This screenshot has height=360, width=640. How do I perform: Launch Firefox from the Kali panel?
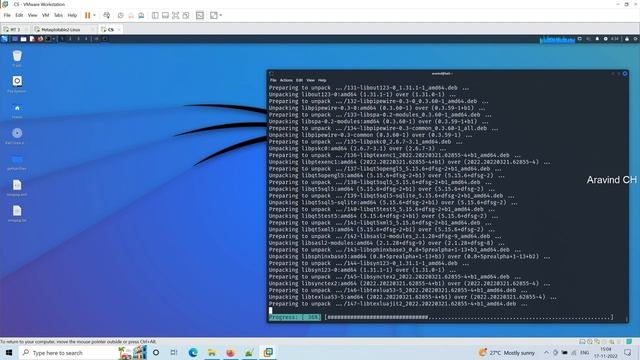coord(40,39)
